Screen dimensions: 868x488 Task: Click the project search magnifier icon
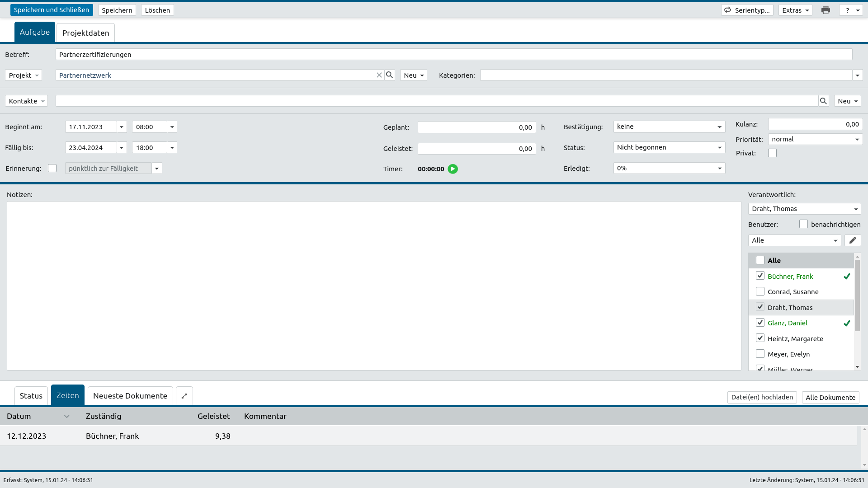coord(389,75)
